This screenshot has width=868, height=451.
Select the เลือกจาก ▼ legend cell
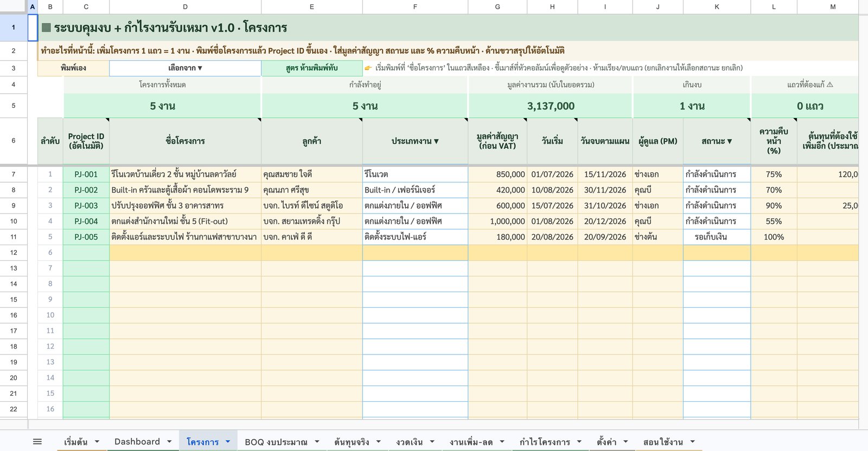tap(185, 68)
